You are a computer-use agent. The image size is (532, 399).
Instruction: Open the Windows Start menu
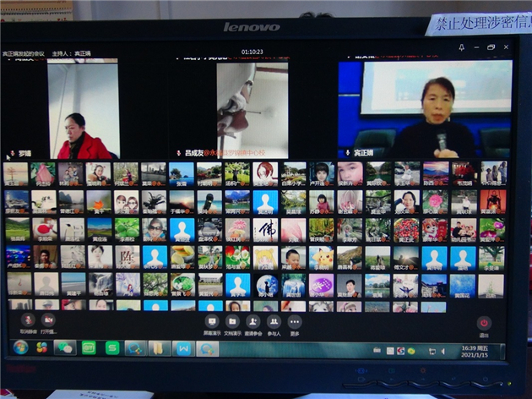[20, 348]
